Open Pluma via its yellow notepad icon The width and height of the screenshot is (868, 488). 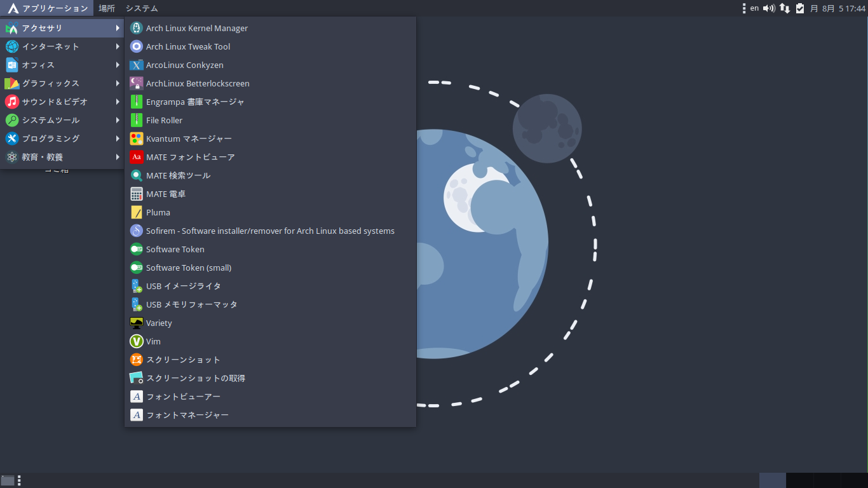point(136,212)
